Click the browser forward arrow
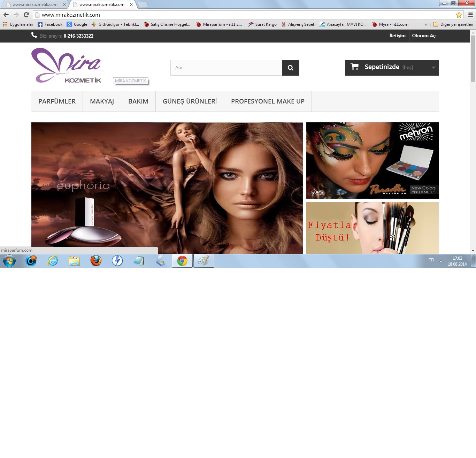 pos(16,15)
